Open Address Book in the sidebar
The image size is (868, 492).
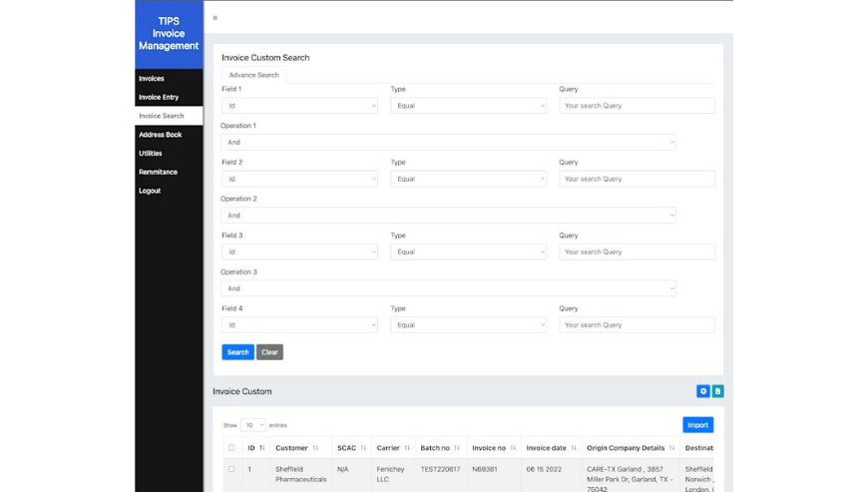(x=169, y=135)
